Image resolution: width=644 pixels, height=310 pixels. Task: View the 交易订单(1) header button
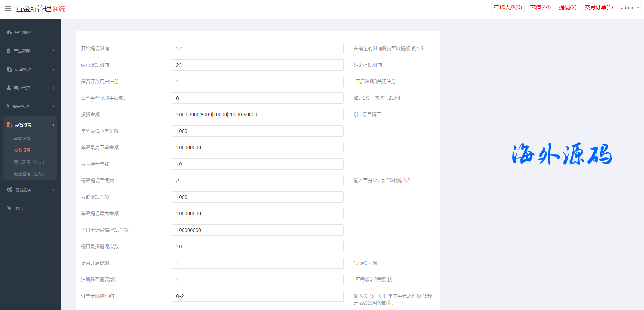tap(599, 7)
